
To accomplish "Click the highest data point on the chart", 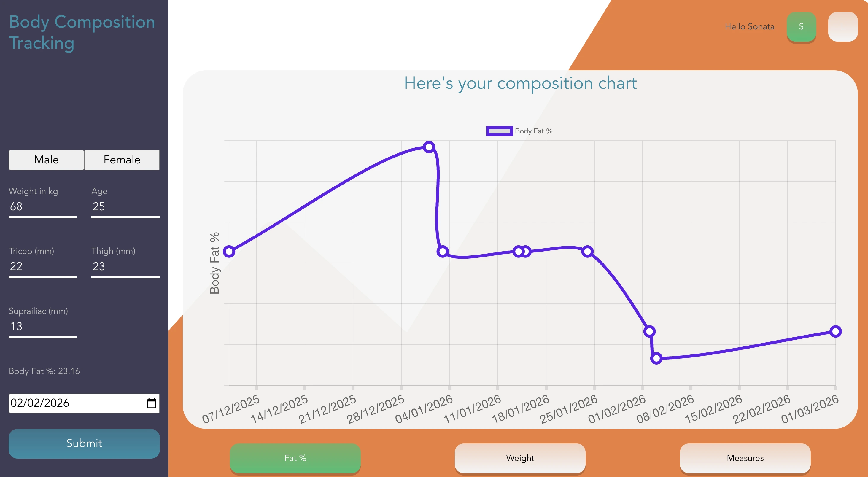I will (429, 147).
